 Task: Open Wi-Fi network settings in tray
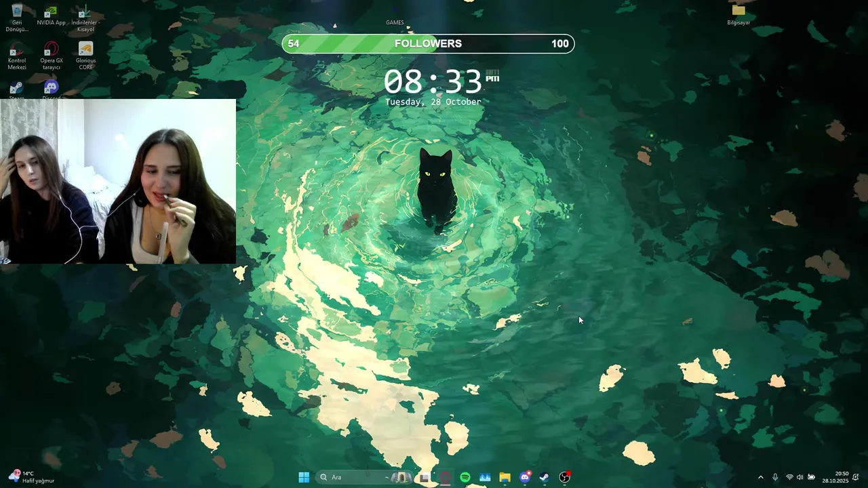pos(789,477)
